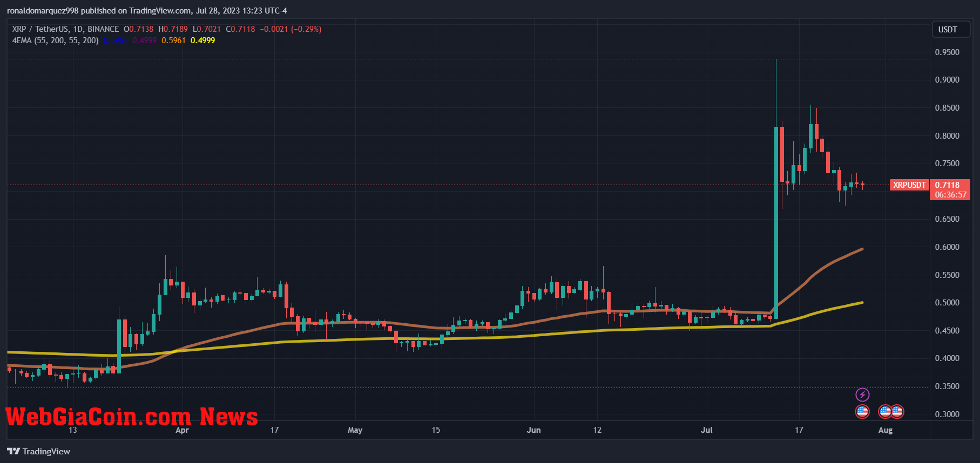Click the 0.8500 price axis label
The height and width of the screenshot is (463, 980).
tap(947, 108)
